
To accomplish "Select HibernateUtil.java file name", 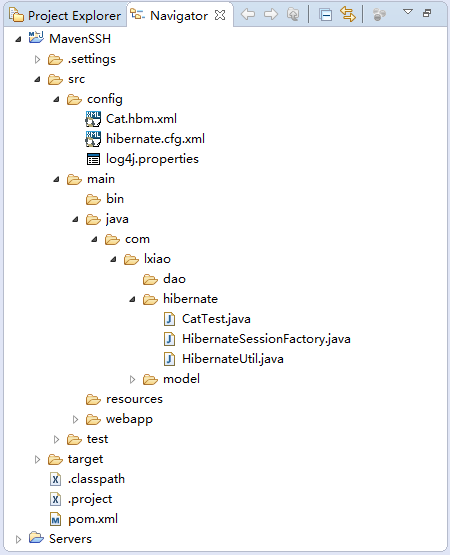I will [233, 359].
